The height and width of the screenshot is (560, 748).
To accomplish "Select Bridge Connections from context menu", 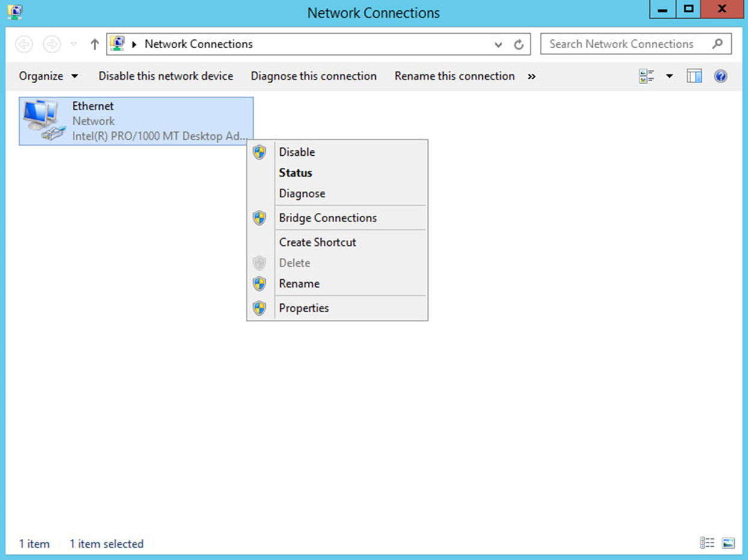I will point(328,218).
